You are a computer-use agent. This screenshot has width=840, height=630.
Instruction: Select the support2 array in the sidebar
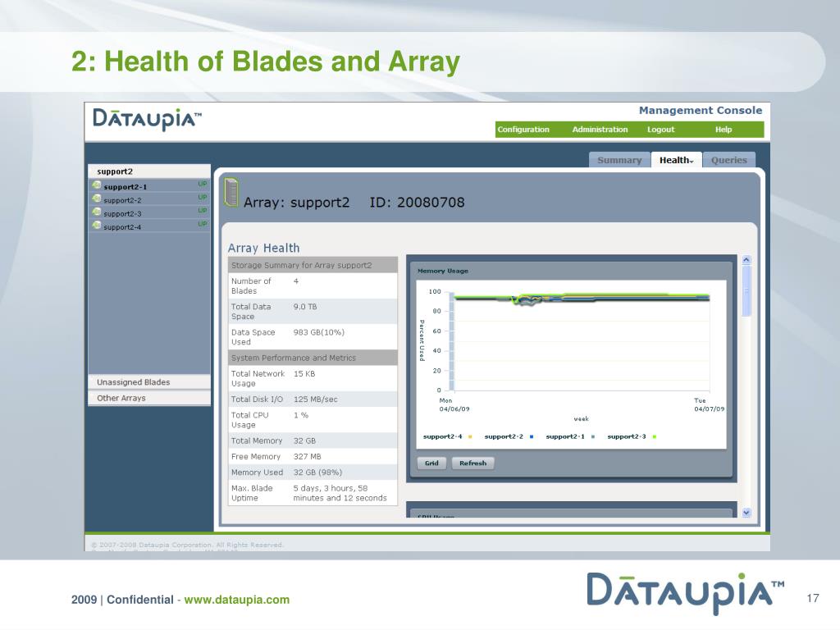[149, 171]
